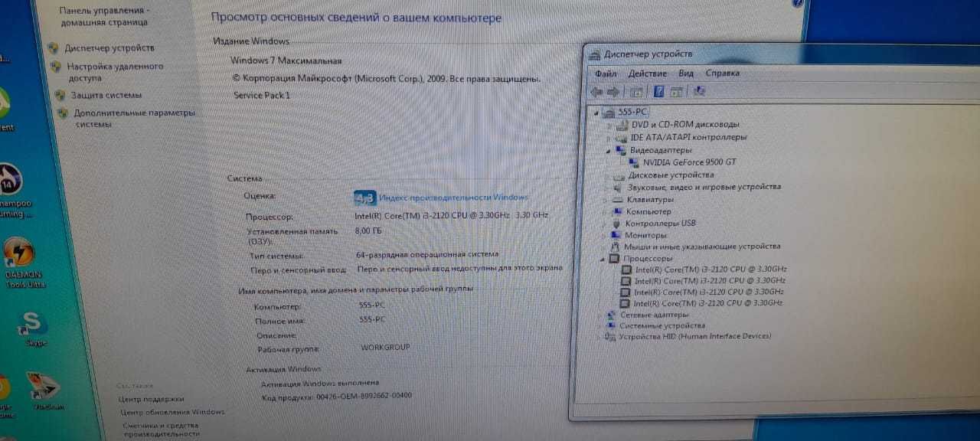
Task: Select the Клавиатуры keyboard icon in tree
Action: click(618, 199)
